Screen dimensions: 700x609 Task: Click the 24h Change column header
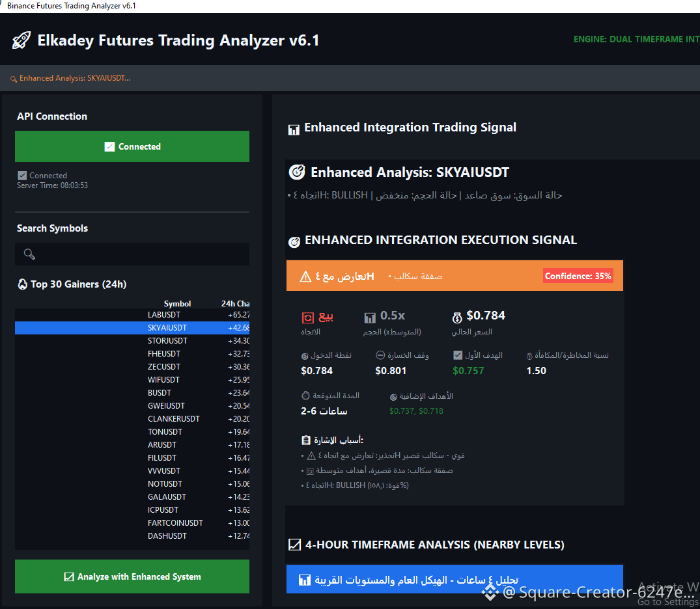click(x=235, y=304)
